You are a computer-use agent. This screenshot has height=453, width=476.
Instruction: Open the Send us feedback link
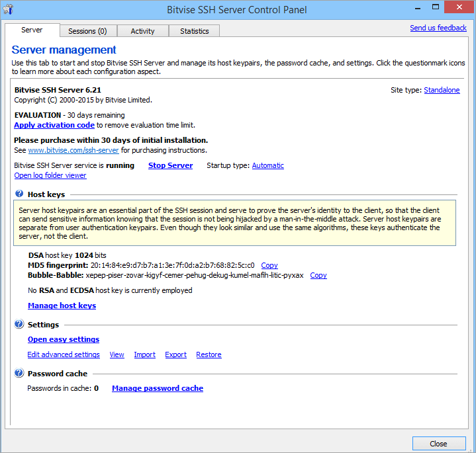point(438,28)
